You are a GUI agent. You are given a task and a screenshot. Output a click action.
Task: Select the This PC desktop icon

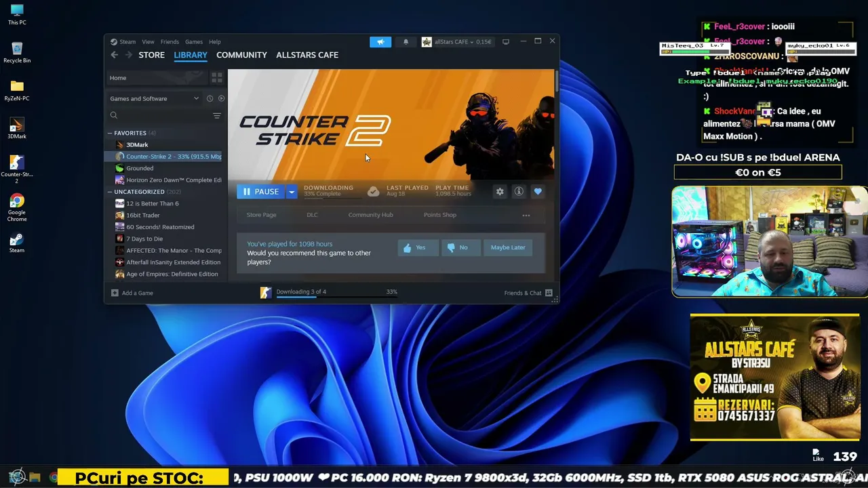17,15
